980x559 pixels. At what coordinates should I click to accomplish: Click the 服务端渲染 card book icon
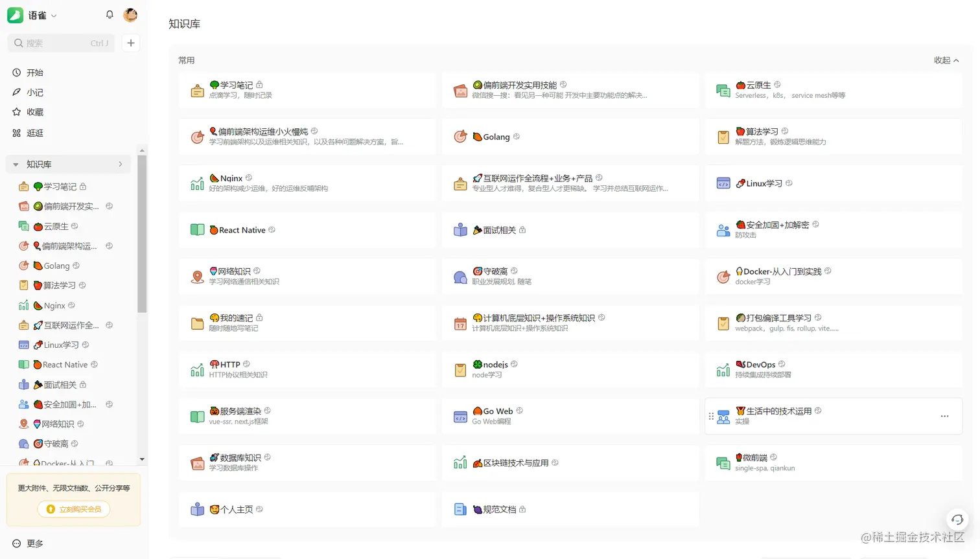198,416
